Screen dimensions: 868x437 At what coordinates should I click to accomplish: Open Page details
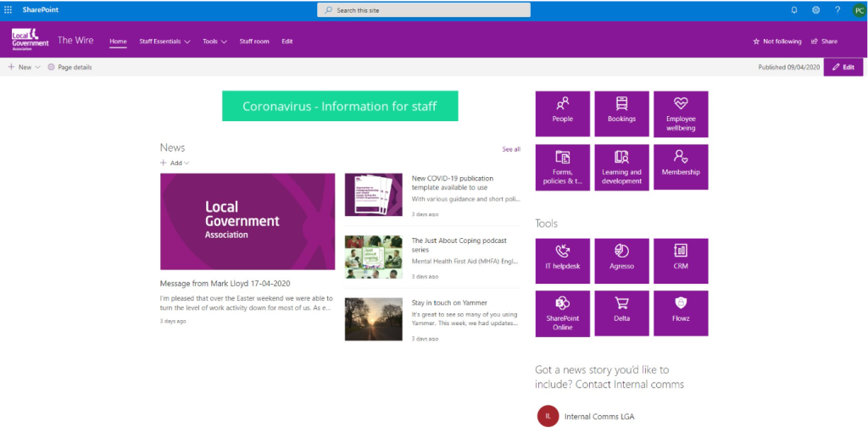(70, 67)
